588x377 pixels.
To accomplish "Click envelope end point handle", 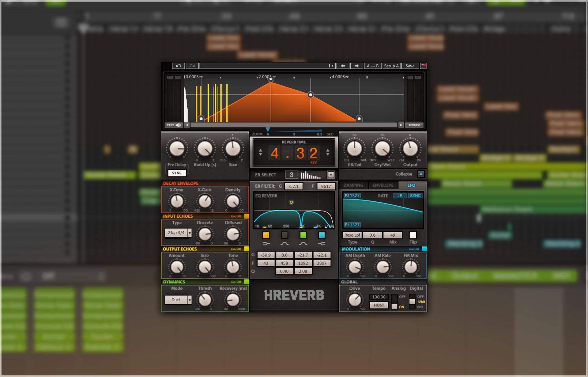I will (359, 119).
